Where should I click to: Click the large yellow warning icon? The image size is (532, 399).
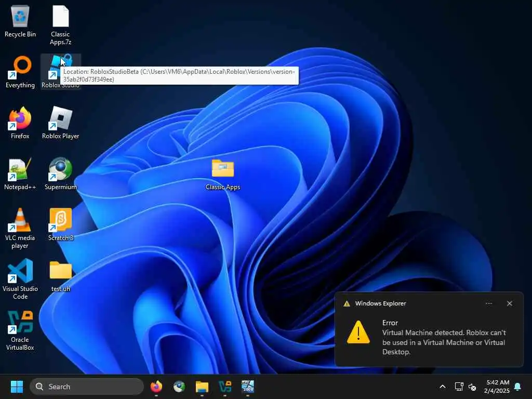point(358,332)
